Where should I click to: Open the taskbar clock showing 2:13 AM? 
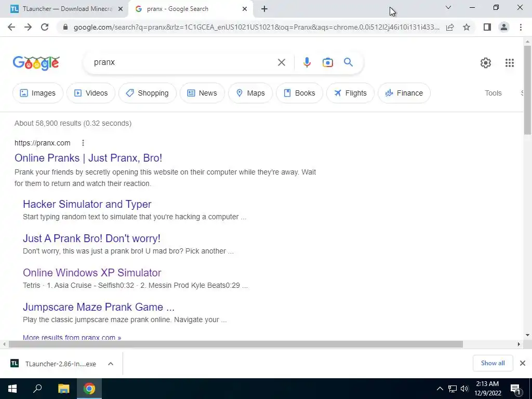point(487,389)
